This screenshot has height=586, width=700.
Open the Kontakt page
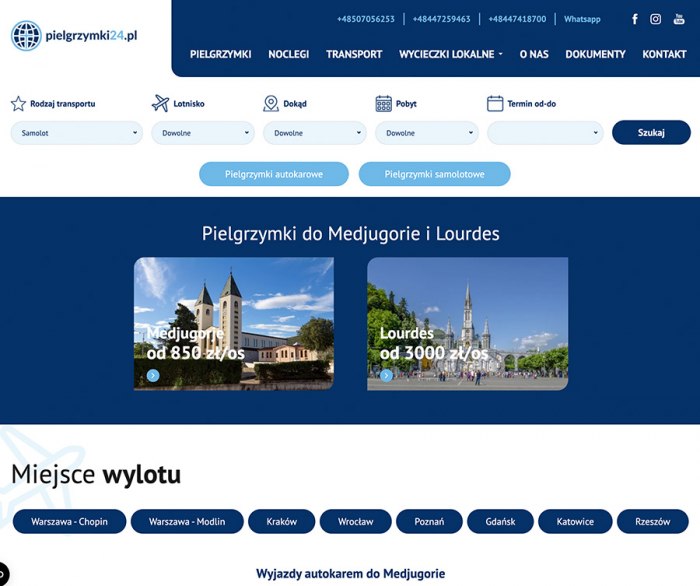[664, 54]
